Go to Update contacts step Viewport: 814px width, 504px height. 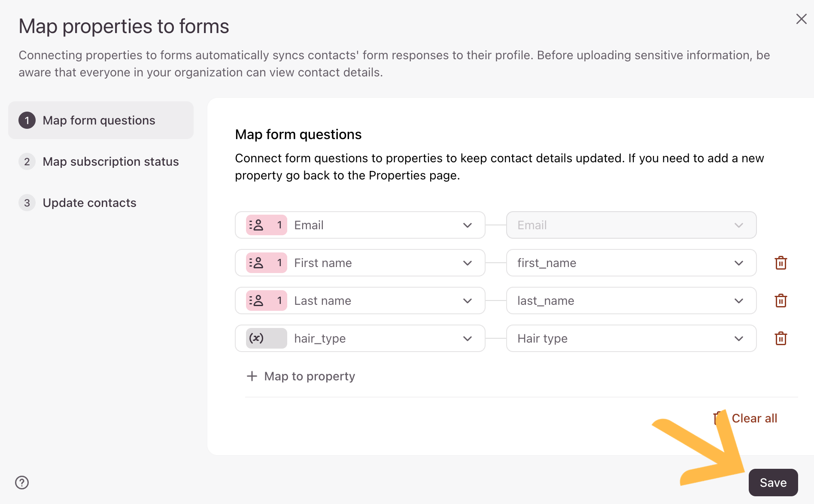(89, 203)
